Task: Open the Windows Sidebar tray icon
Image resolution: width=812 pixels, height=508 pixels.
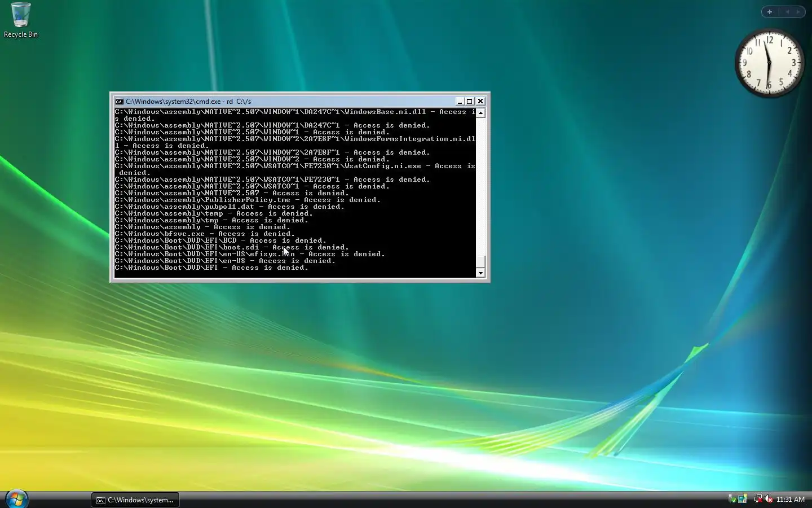Action: [x=743, y=499]
